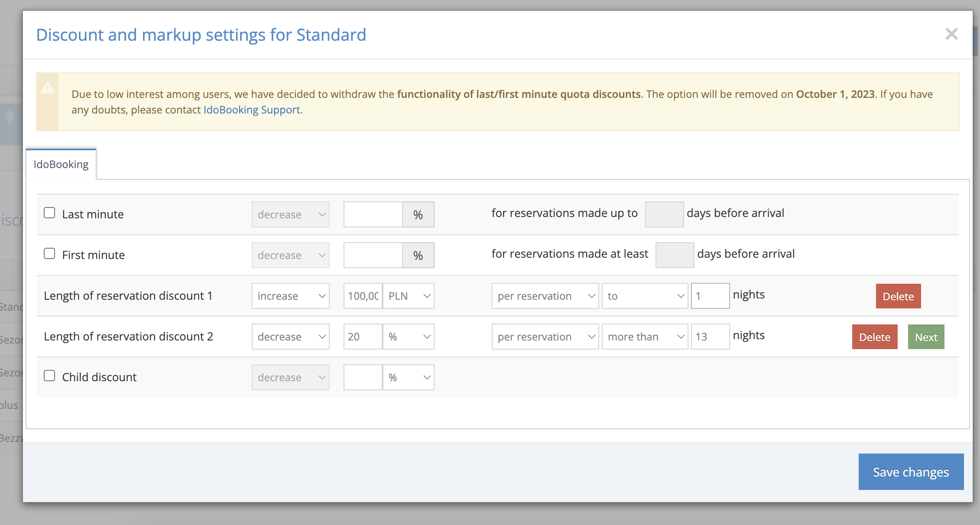Check the Child discount option
The height and width of the screenshot is (525, 980).
(49, 376)
